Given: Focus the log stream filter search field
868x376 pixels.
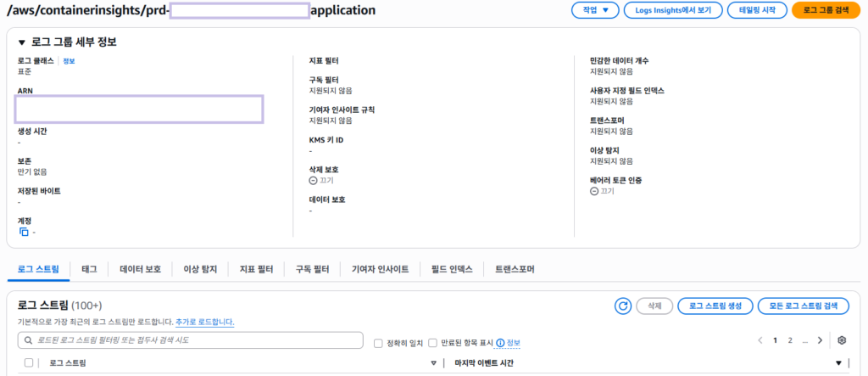Looking at the screenshot, I should tap(195, 340).
